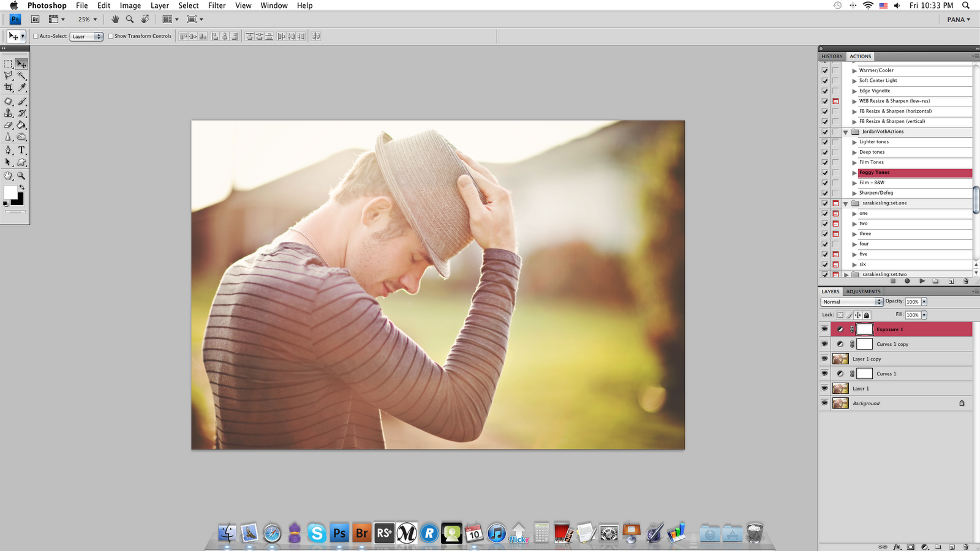This screenshot has height=551, width=980.
Task: Hide the Background layer
Action: [824, 403]
